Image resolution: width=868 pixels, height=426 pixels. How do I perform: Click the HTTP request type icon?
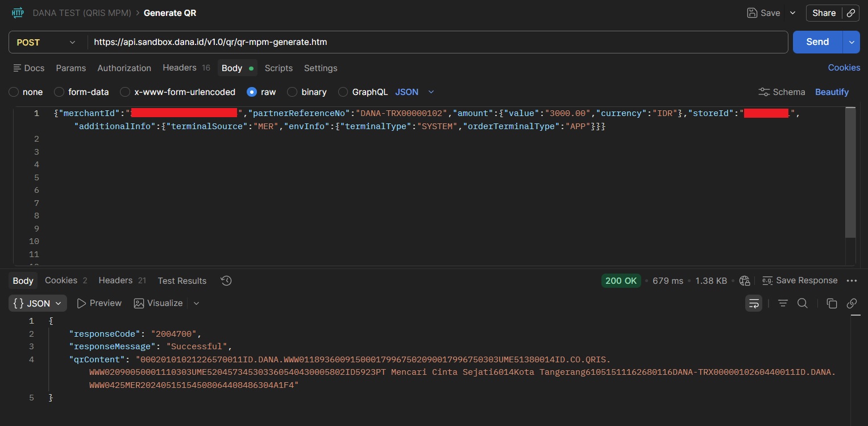[18, 13]
